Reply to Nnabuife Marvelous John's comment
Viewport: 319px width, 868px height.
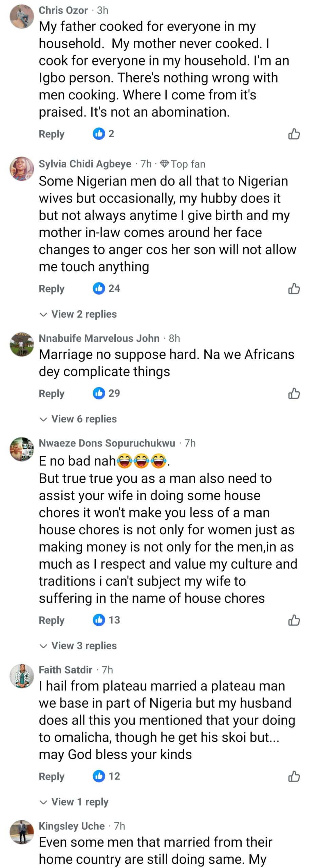(52, 394)
